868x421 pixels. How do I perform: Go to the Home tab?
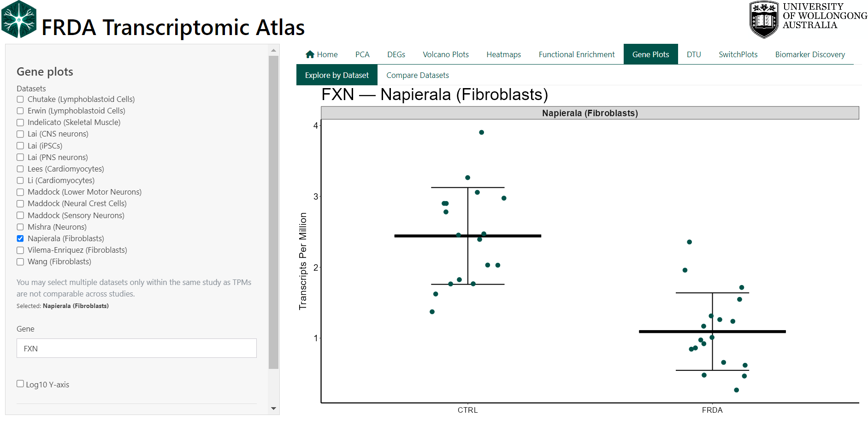[322, 54]
